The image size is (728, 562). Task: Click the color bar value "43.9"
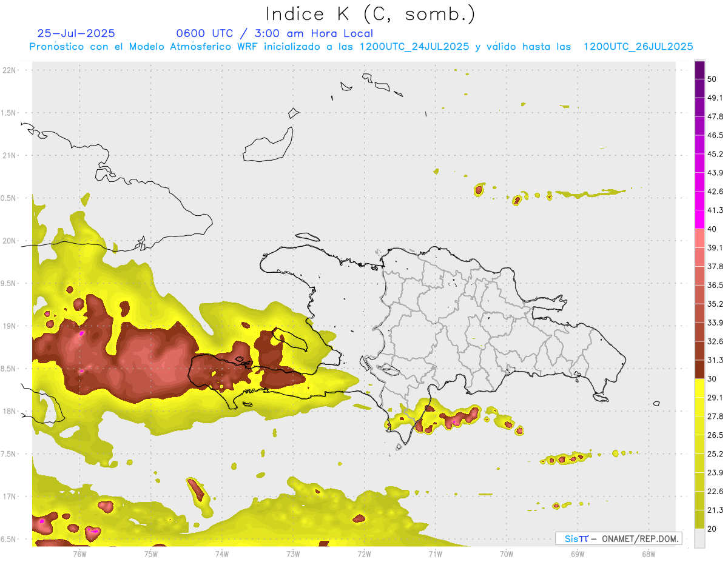[715, 173]
